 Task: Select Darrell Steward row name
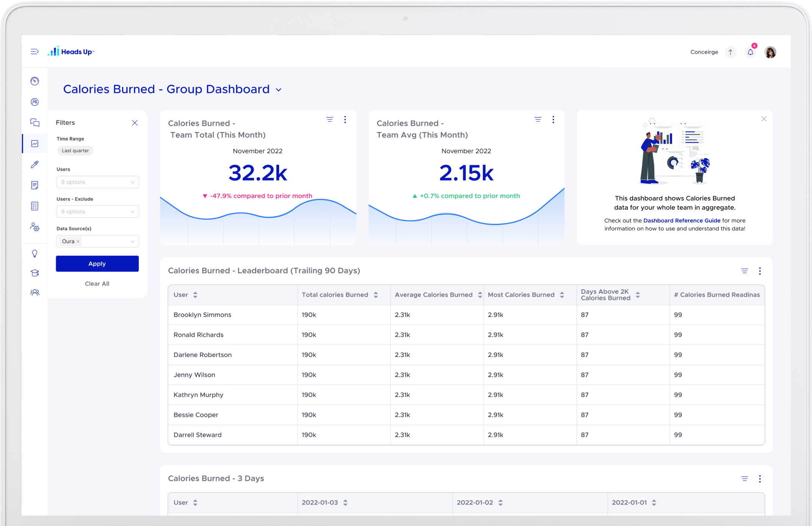click(x=198, y=435)
